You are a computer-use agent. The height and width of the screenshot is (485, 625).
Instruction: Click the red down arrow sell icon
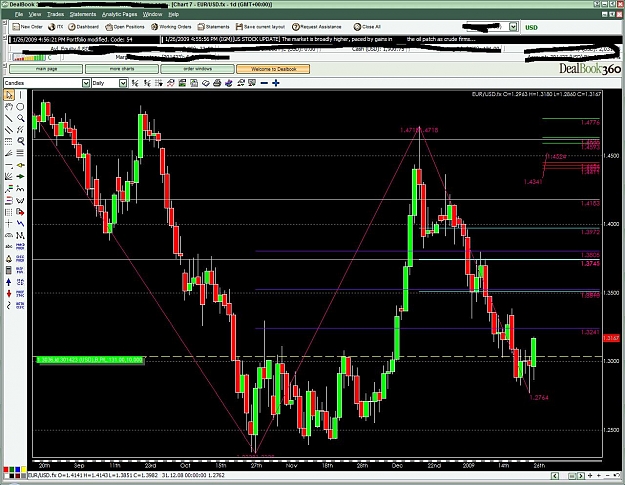[x=9, y=294]
